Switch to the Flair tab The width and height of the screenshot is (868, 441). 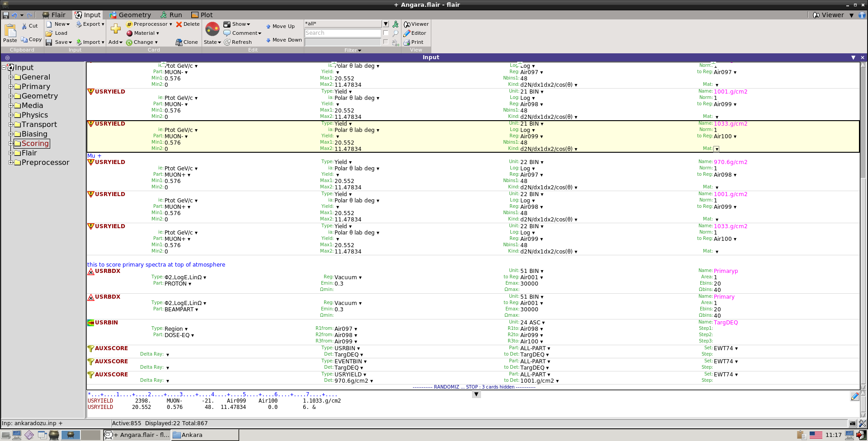(54, 15)
